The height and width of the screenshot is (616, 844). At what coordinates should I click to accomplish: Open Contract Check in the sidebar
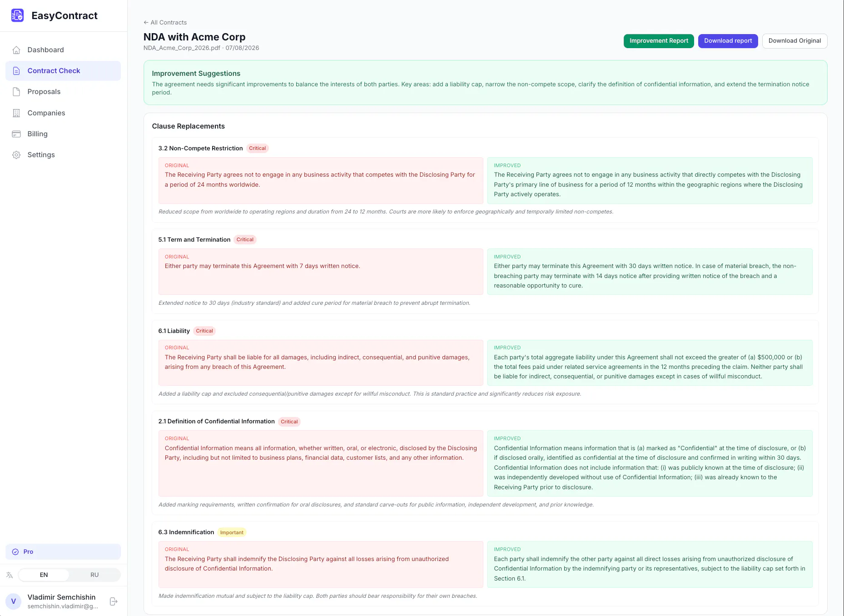tap(63, 71)
